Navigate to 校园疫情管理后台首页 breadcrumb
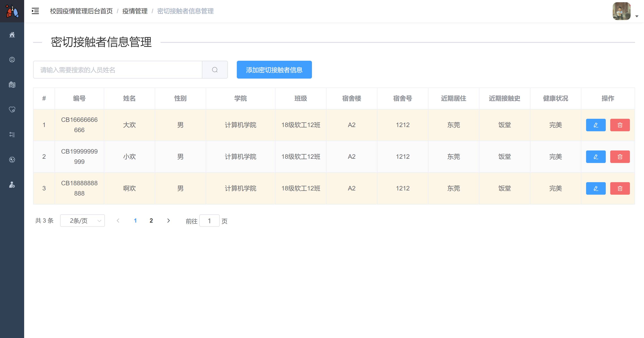Screen dimensions: 644x338 (81, 11)
